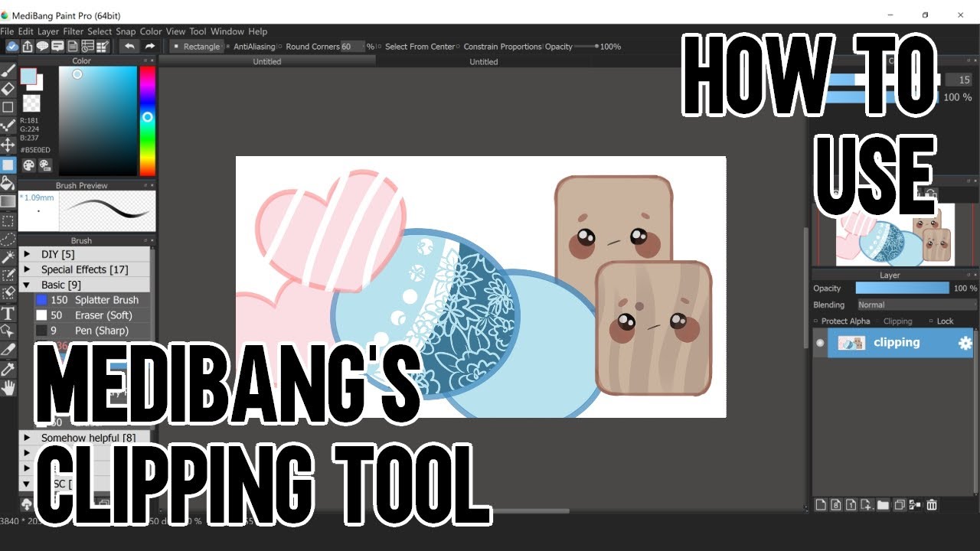980x551 pixels.
Task: Open the Blending mode dropdown
Action: point(916,305)
